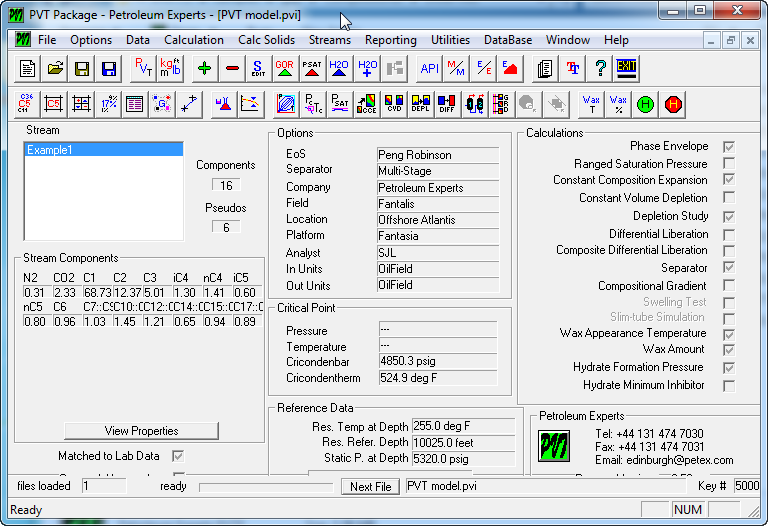
Task: Toggle the Phase Envelope checkbox
Action: point(729,146)
